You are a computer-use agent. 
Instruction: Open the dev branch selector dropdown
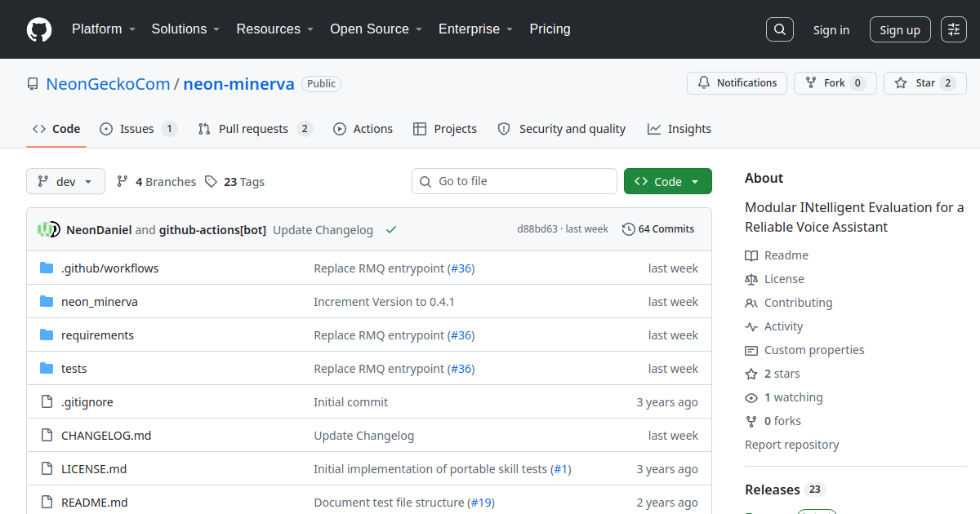pyautogui.click(x=65, y=181)
